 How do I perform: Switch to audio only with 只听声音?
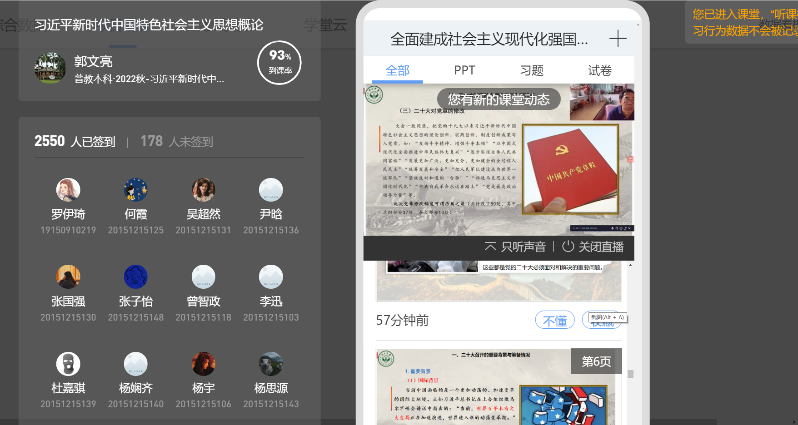[x=515, y=247]
